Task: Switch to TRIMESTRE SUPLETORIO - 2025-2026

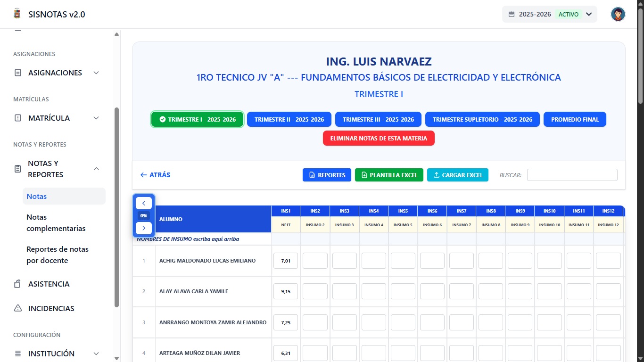Action: 482,119
